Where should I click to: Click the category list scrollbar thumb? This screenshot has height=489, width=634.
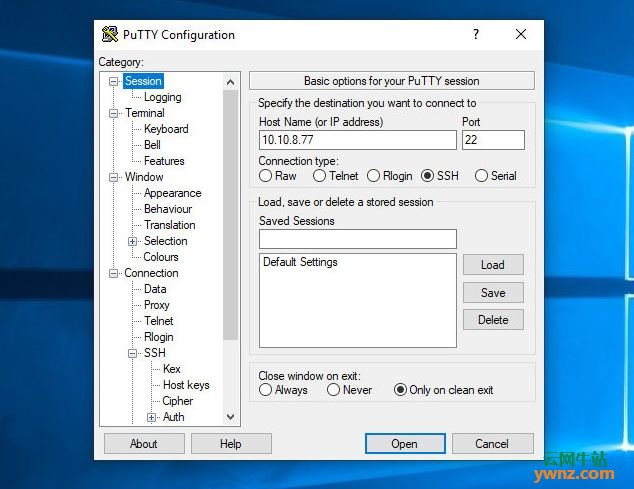pos(230,215)
